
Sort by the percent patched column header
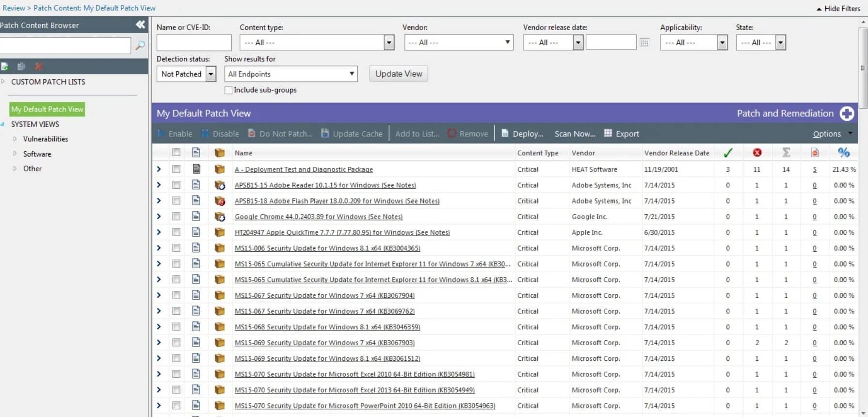pyautogui.click(x=844, y=153)
